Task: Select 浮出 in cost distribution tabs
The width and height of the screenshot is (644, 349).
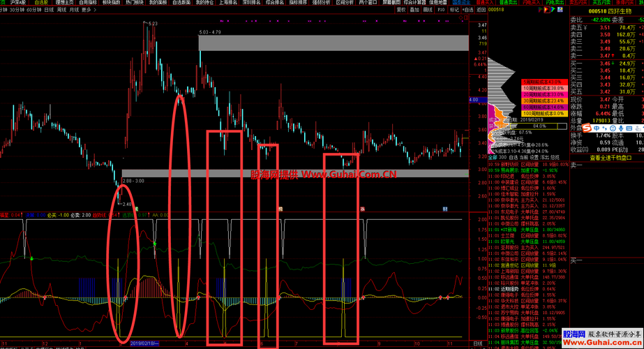Action: [544, 158]
